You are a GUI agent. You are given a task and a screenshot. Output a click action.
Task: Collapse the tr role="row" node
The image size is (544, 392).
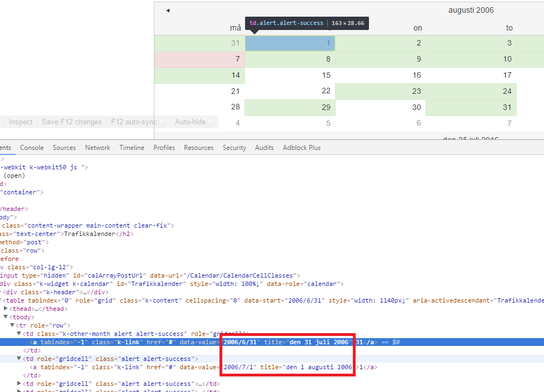pyautogui.click(x=12, y=325)
